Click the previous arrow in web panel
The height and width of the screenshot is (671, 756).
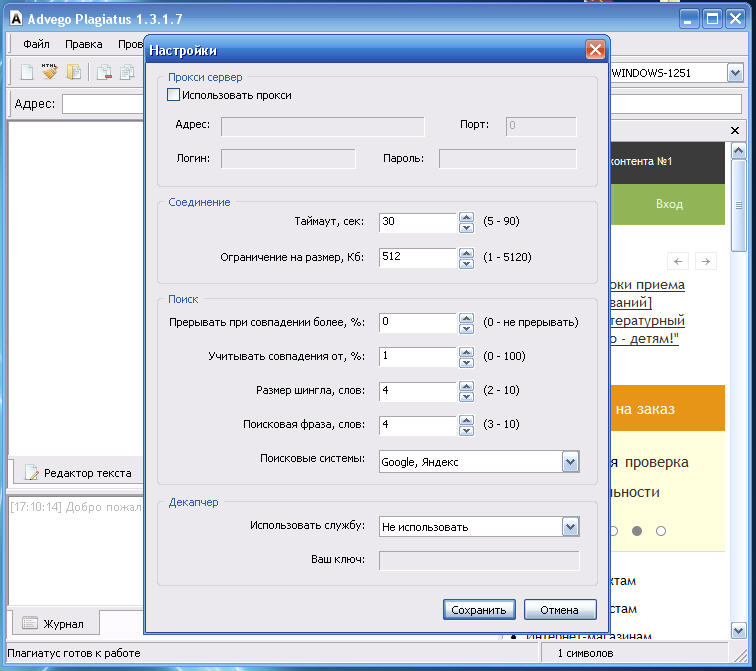(x=679, y=261)
